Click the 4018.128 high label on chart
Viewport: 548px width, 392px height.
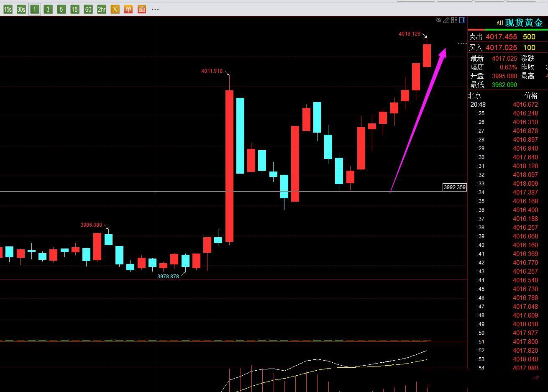coord(410,34)
